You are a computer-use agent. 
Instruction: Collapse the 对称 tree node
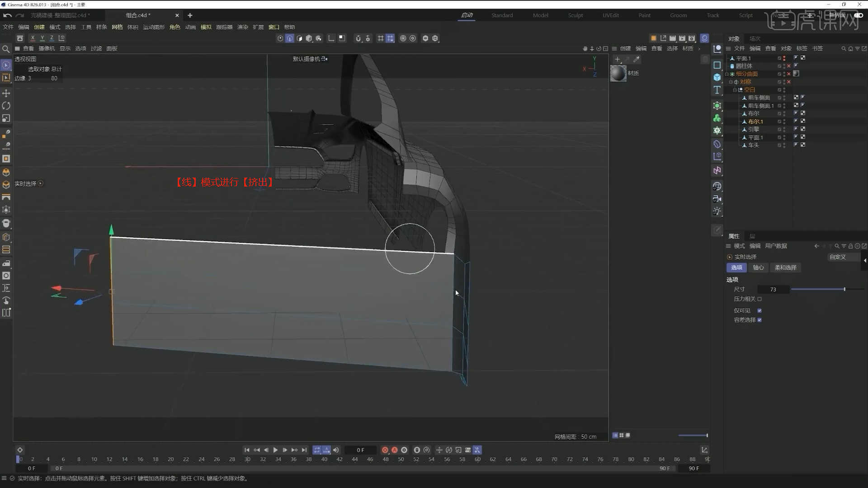[731, 82]
